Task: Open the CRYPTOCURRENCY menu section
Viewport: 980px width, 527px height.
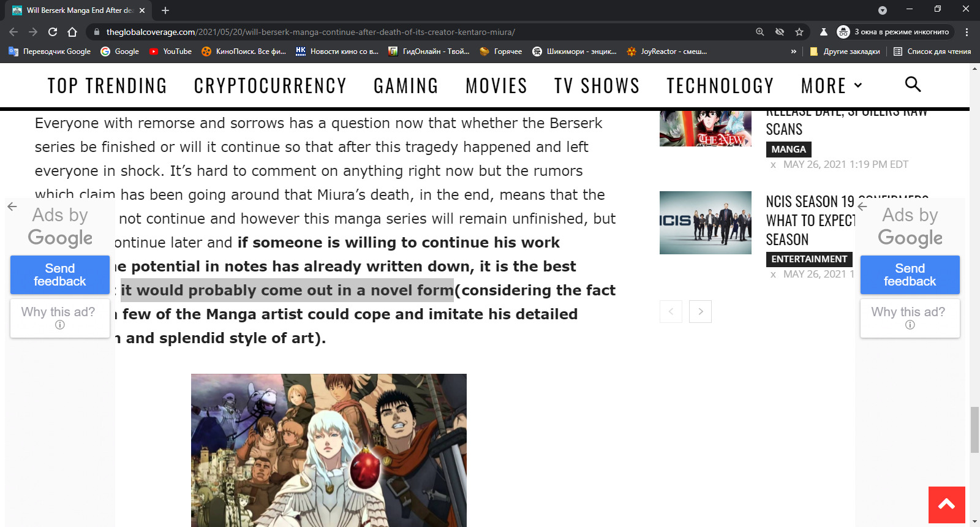Action: coord(270,86)
